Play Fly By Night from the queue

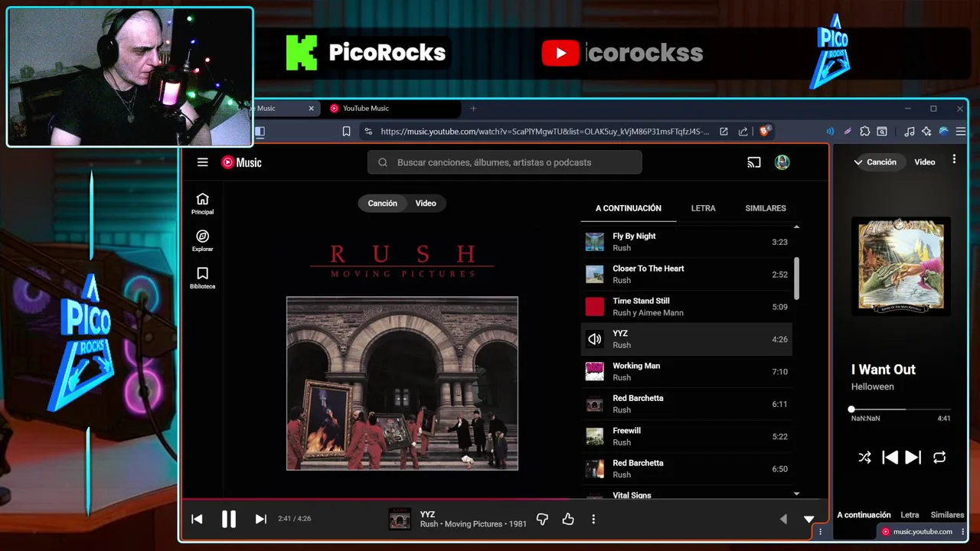pyautogui.click(x=687, y=242)
